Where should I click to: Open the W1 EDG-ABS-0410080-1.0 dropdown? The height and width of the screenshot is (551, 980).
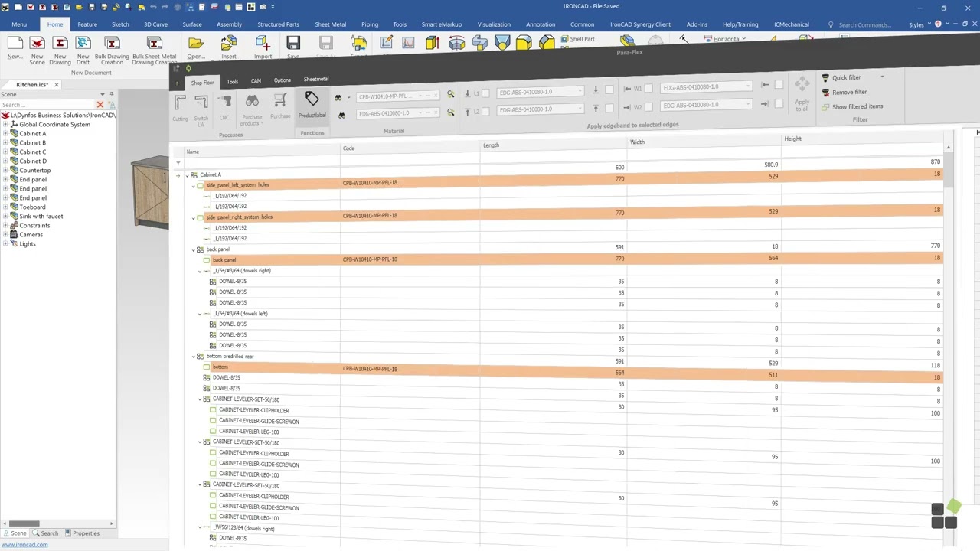[747, 87]
